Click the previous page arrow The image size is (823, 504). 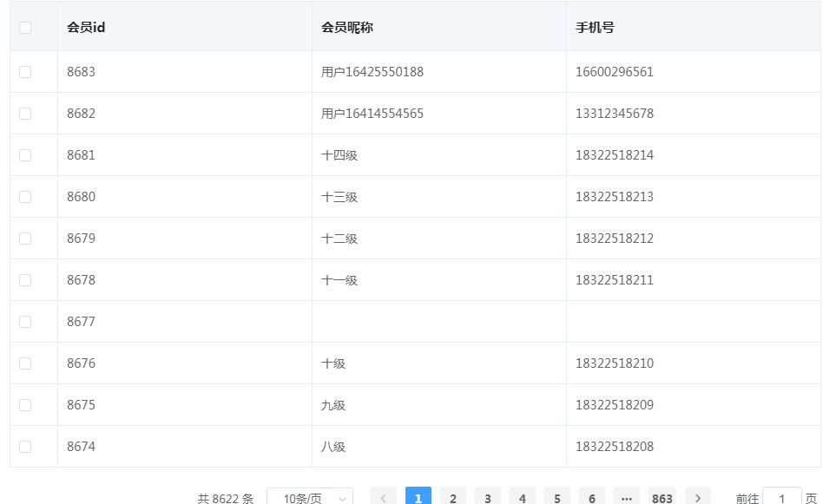coord(383,498)
